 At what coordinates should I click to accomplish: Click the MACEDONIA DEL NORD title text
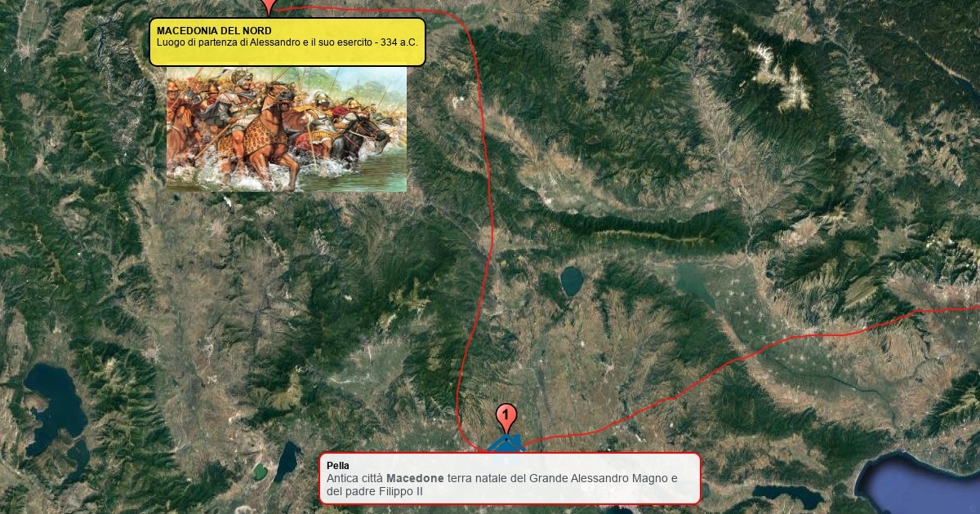coord(214,31)
